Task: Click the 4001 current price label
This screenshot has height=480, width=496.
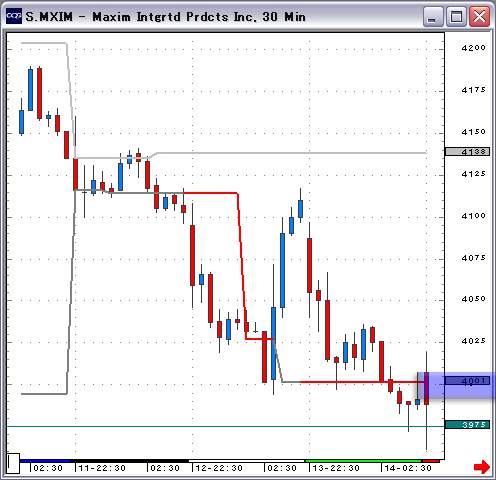Action: coord(467,381)
